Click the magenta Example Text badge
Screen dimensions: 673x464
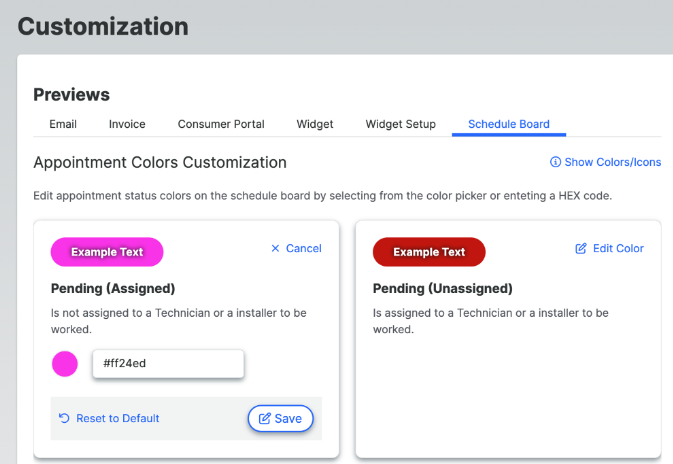click(x=107, y=252)
